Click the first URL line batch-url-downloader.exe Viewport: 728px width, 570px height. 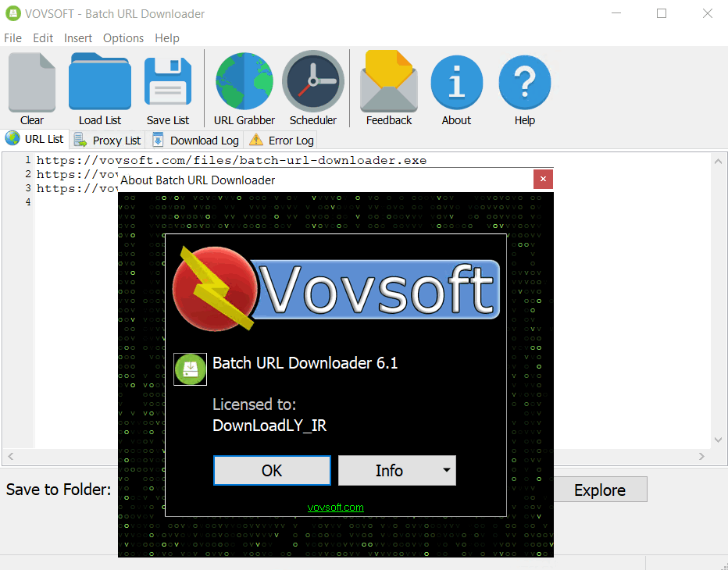coord(232,161)
